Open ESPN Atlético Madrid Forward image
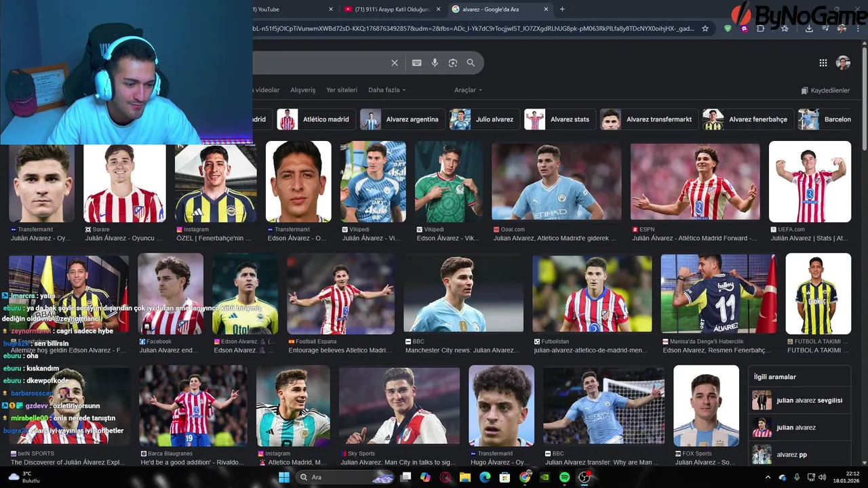This screenshot has width=868, height=488. pos(695,182)
